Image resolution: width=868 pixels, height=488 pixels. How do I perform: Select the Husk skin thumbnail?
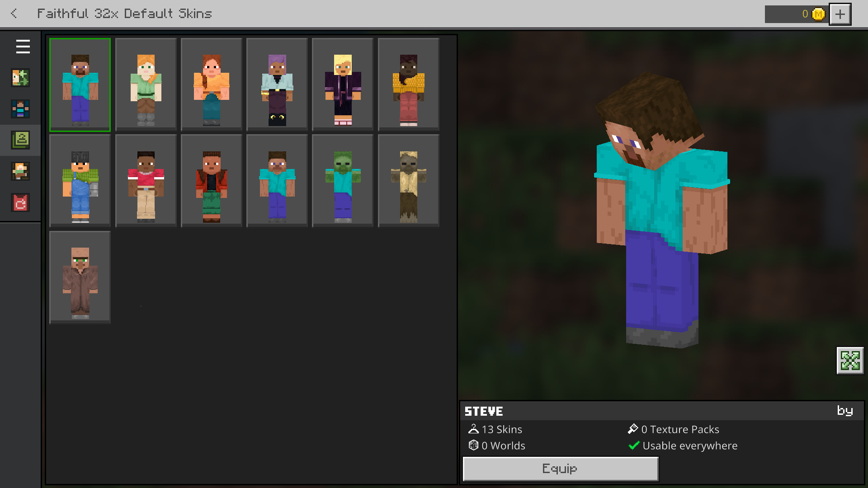(x=408, y=181)
